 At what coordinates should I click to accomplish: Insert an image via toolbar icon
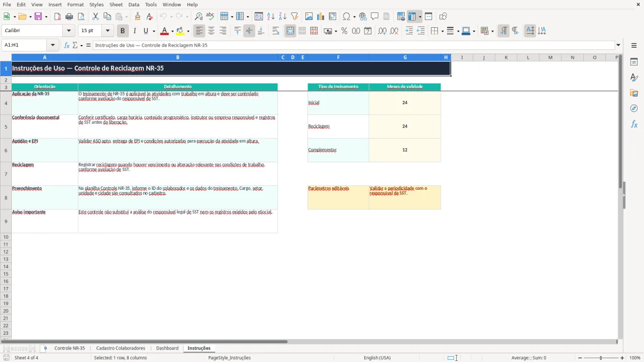[x=309, y=17]
